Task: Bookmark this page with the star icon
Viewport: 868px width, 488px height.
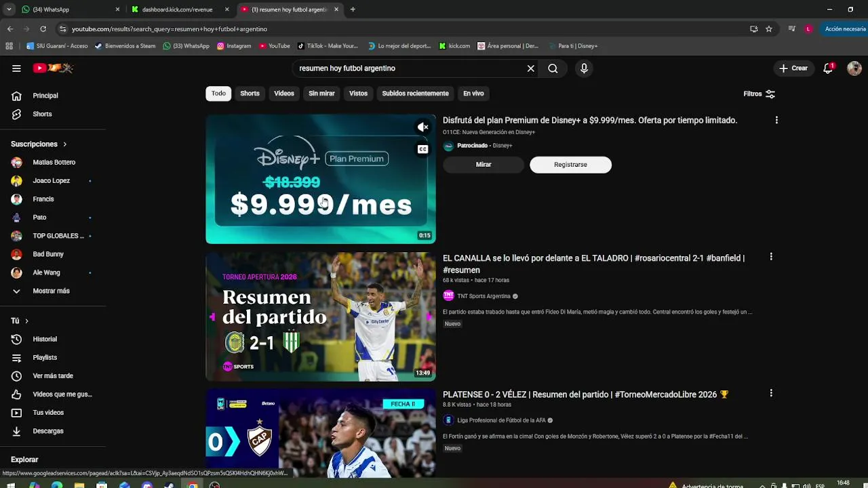Action: [769, 29]
